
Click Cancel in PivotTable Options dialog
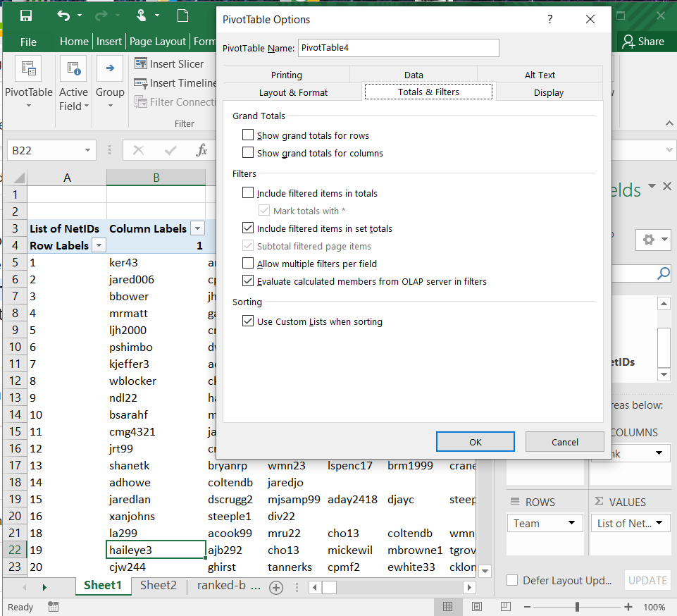click(564, 442)
